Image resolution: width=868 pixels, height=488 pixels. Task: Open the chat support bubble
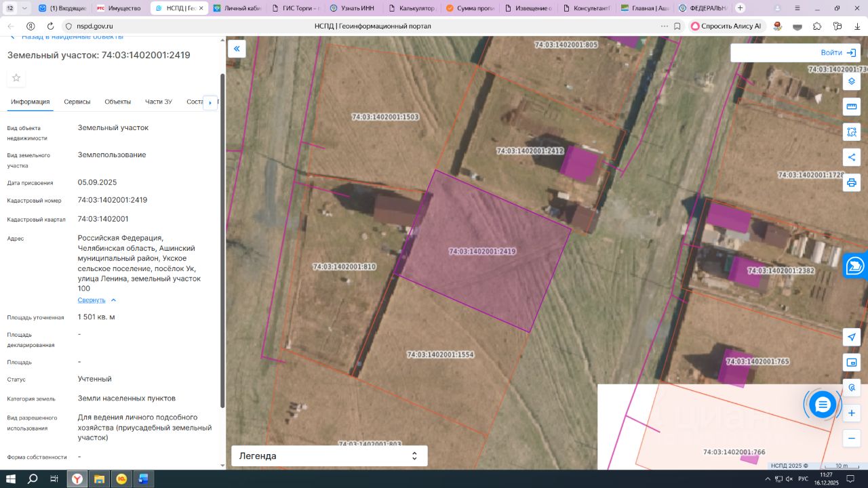click(823, 405)
